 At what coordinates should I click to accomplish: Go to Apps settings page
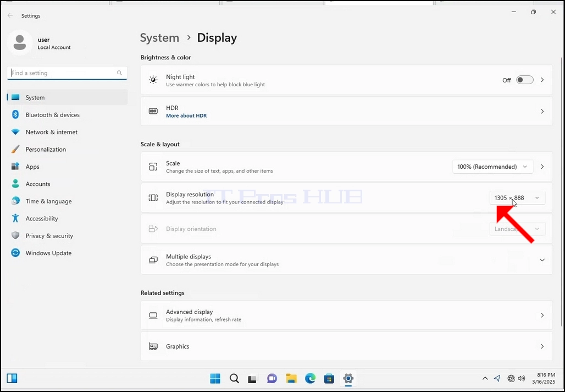pos(67,167)
